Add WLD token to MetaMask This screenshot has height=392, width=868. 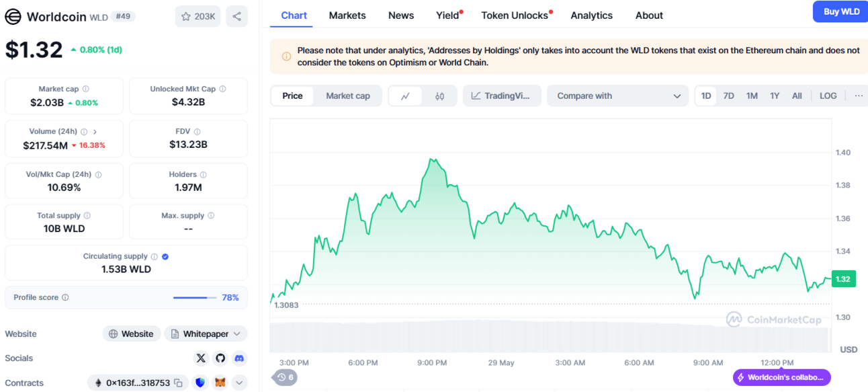pyautogui.click(x=220, y=383)
